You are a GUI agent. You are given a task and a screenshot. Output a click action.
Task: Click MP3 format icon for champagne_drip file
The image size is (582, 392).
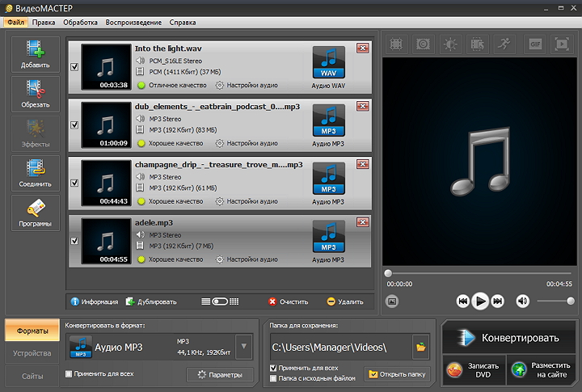(328, 178)
